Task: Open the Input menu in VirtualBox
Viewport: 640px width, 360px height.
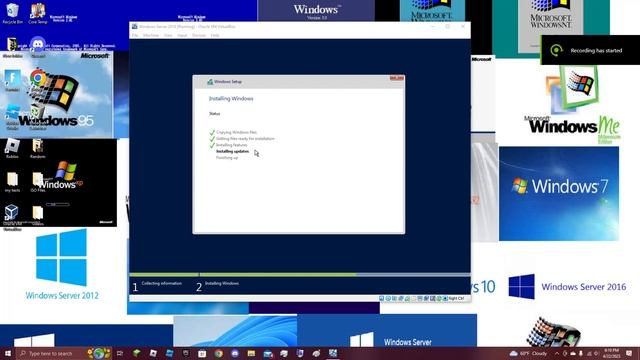Action: (182, 36)
